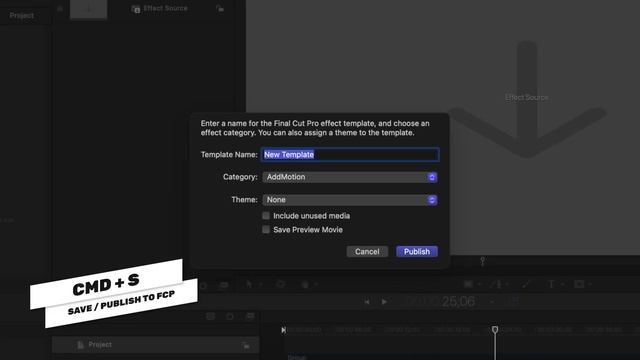
Task: Select the Project item at top of Layers list
Action: (x=22, y=16)
